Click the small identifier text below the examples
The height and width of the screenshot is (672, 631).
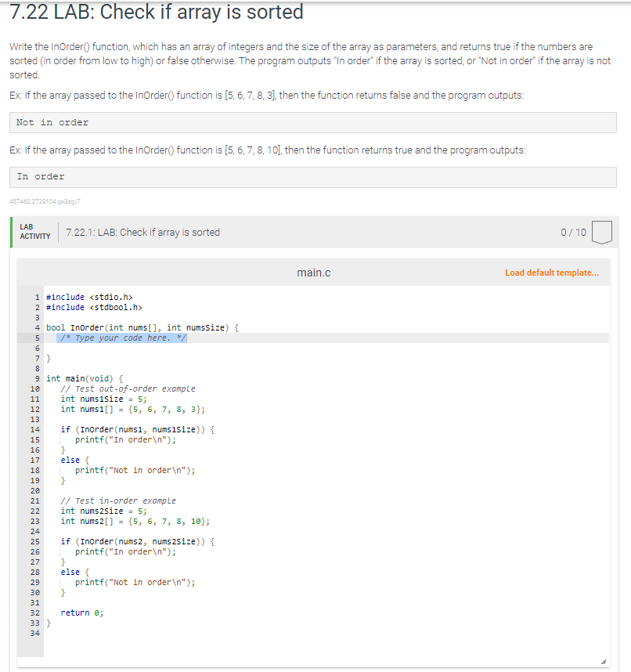pyautogui.click(x=45, y=202)
